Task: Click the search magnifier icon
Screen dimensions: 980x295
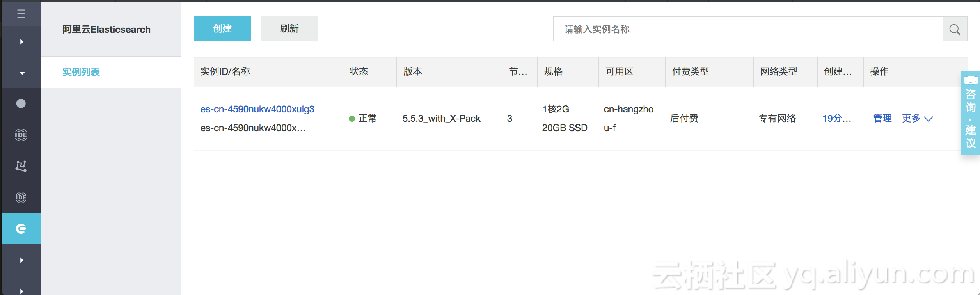Action: point(955,29)
